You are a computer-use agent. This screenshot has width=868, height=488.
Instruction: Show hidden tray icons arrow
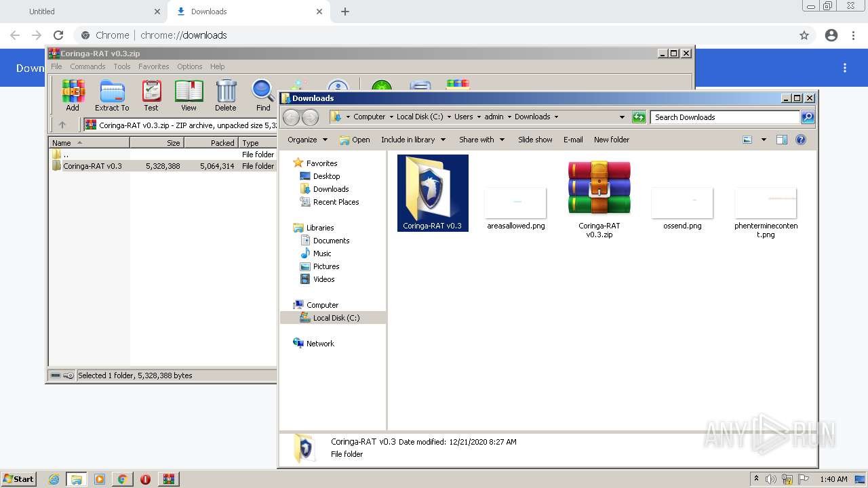[756, 479]
